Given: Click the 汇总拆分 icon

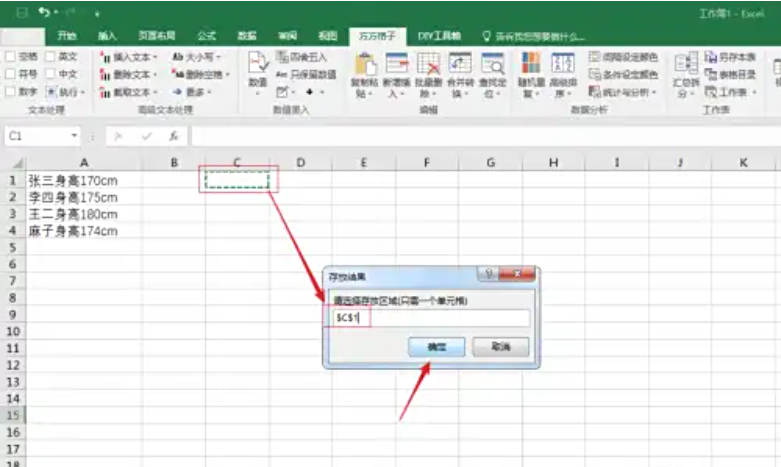Looking at the screenshot, I should pyautogui.click(x=686, y=64).
